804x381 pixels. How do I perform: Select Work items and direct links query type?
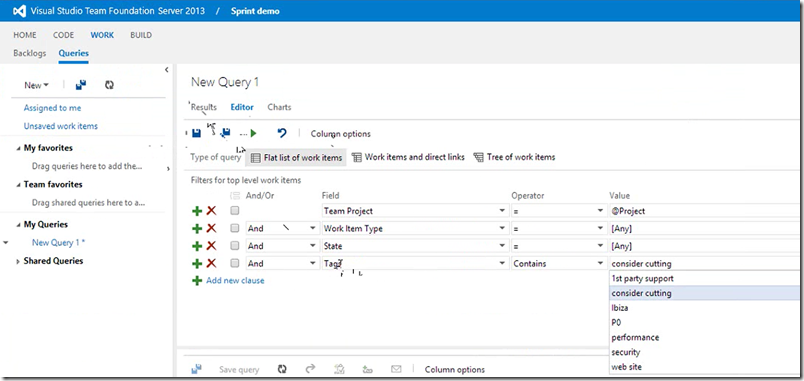point(408,157)
